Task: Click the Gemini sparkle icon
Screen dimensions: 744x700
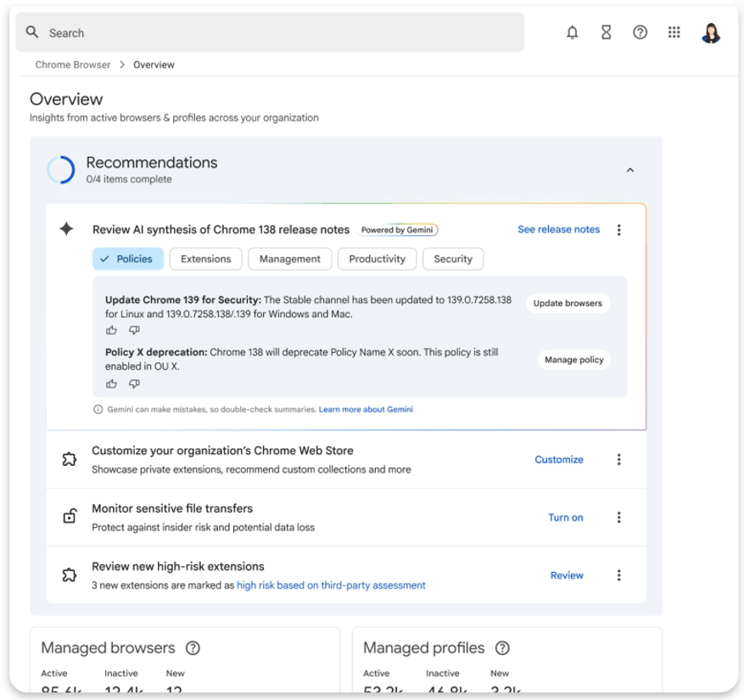Action: [x=66, y=229]
